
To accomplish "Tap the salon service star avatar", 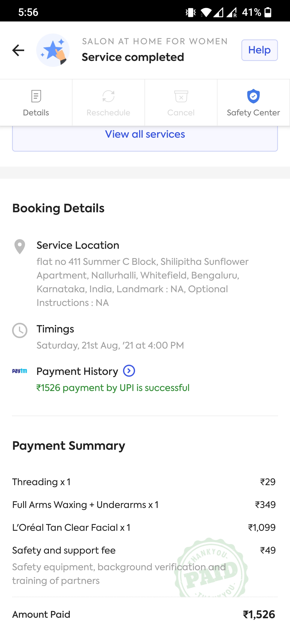I will click(53, 50).
